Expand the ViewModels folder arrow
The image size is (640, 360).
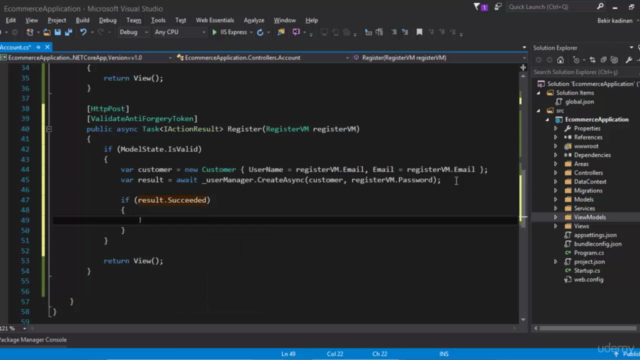tap(556, 218)
